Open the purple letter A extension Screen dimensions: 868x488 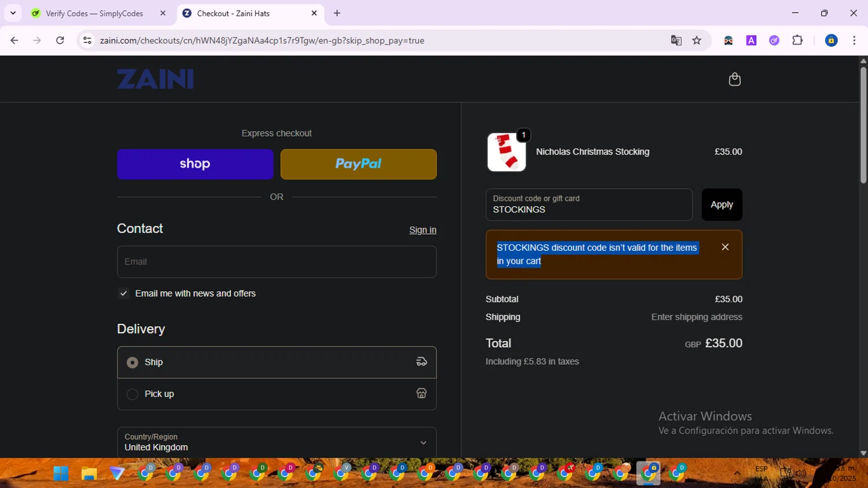(x=751, y=41)
